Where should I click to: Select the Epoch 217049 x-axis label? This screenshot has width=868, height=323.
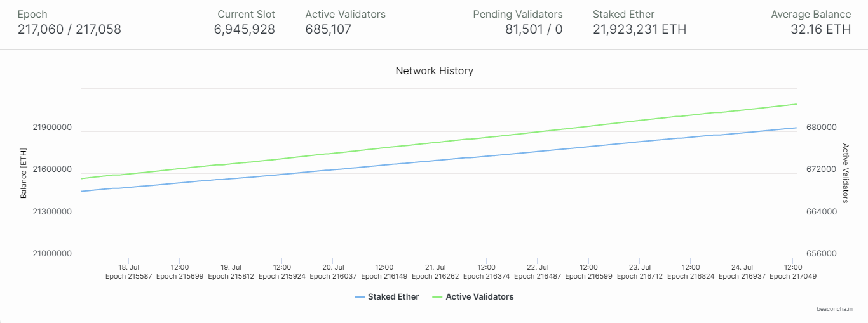pyautogui.click(x=792, y=276)
